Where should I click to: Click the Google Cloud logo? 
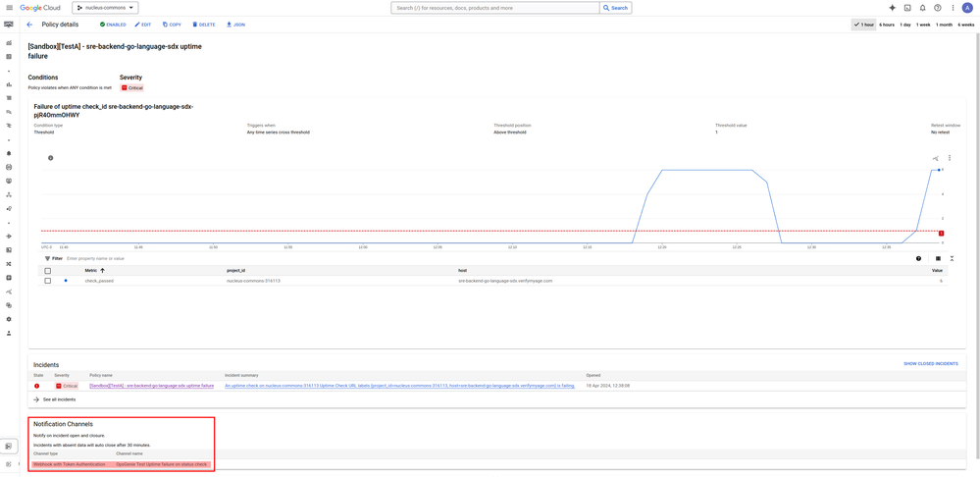[x=40, y=8]
